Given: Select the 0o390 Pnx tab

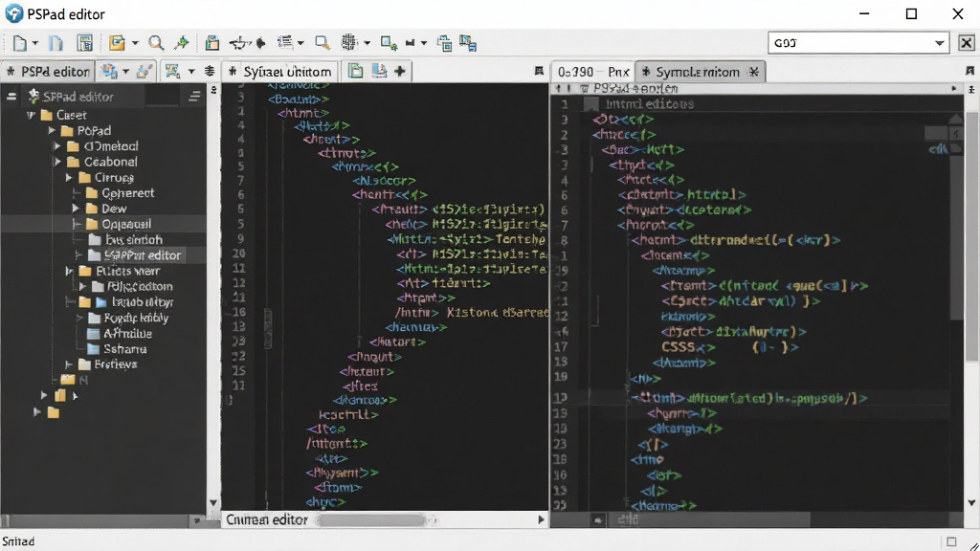Looking at the screenshot, I should pos(592,72).
